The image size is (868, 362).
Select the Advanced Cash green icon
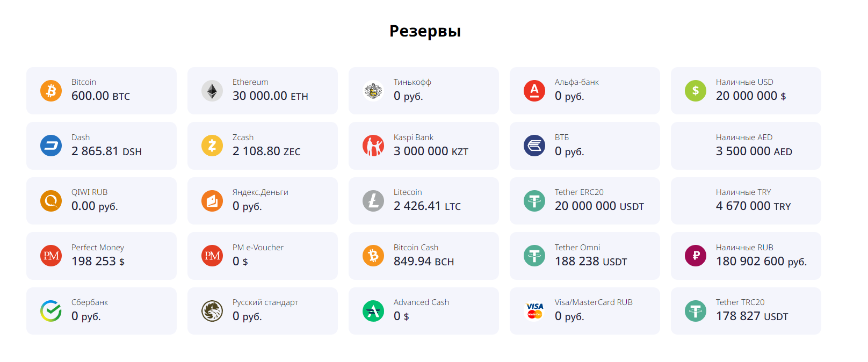(x=373, y=311)
